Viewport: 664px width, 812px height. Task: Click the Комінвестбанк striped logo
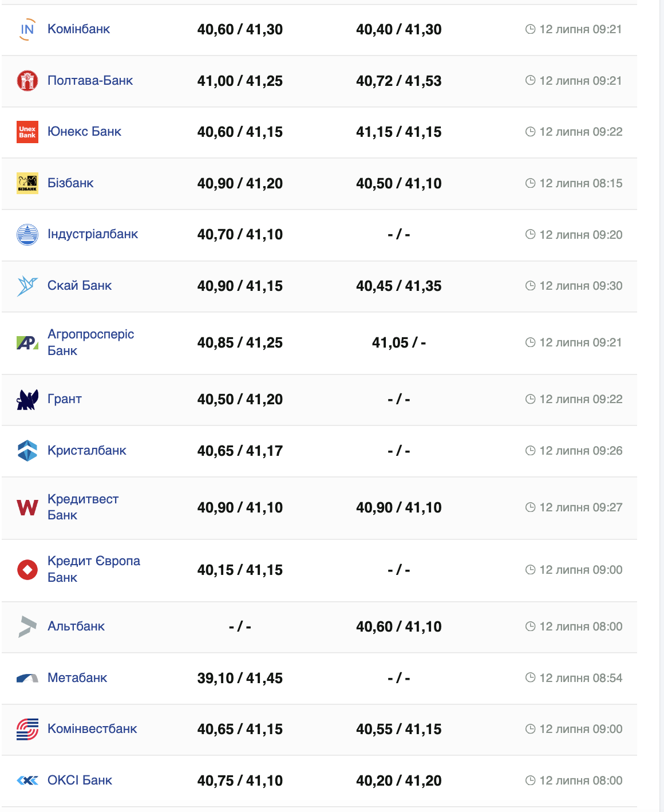tap(27, 729)
